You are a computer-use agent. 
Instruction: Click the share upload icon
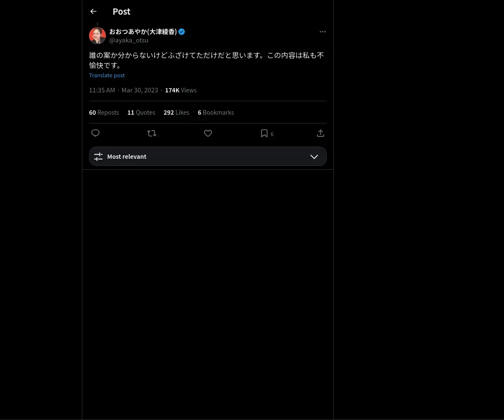320,133
